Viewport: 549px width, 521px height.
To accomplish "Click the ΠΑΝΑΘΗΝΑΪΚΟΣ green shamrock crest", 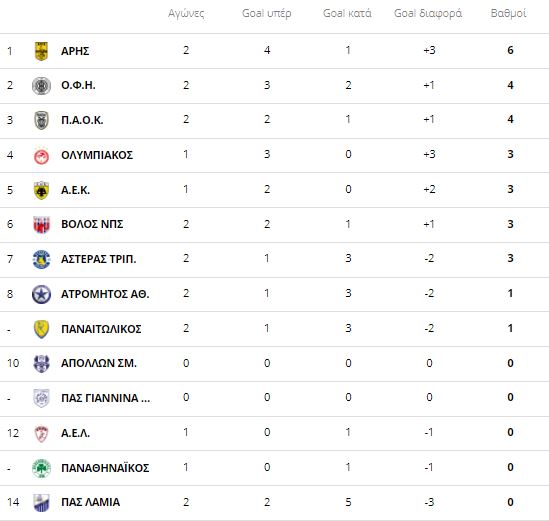I will (x=41, y=468).
